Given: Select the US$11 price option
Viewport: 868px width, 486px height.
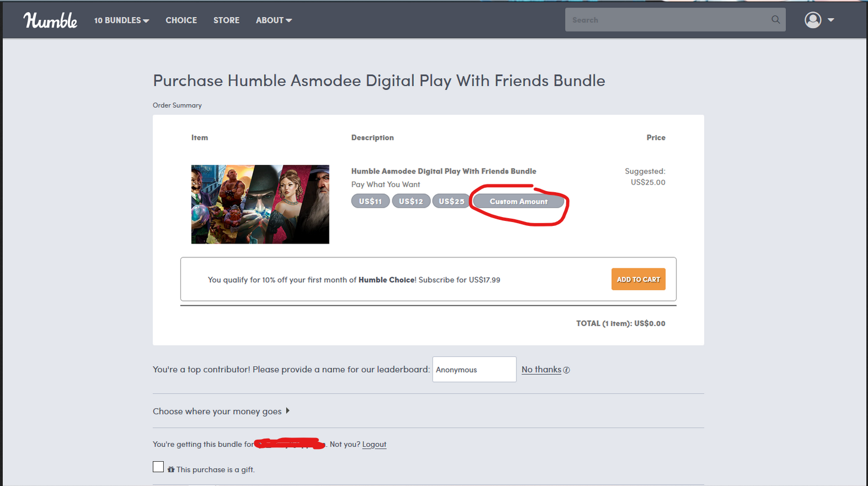Looking at the screenshot, I should point(370,202).
